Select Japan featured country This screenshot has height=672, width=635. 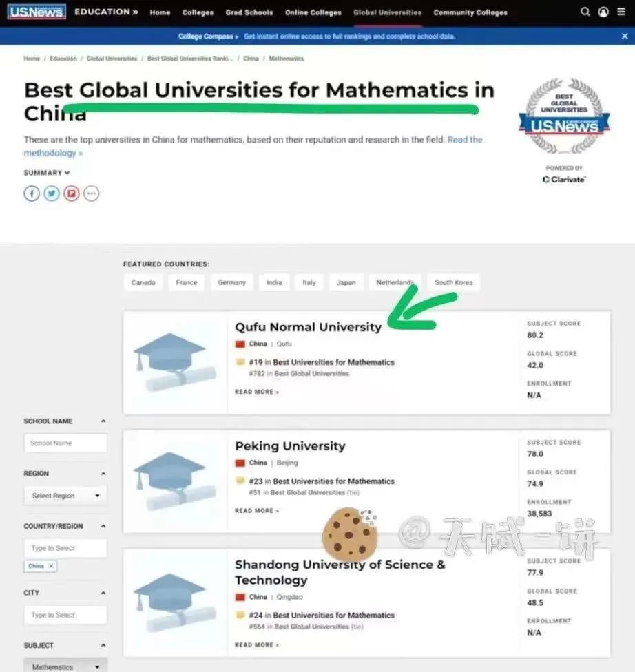tap(346, 282)
